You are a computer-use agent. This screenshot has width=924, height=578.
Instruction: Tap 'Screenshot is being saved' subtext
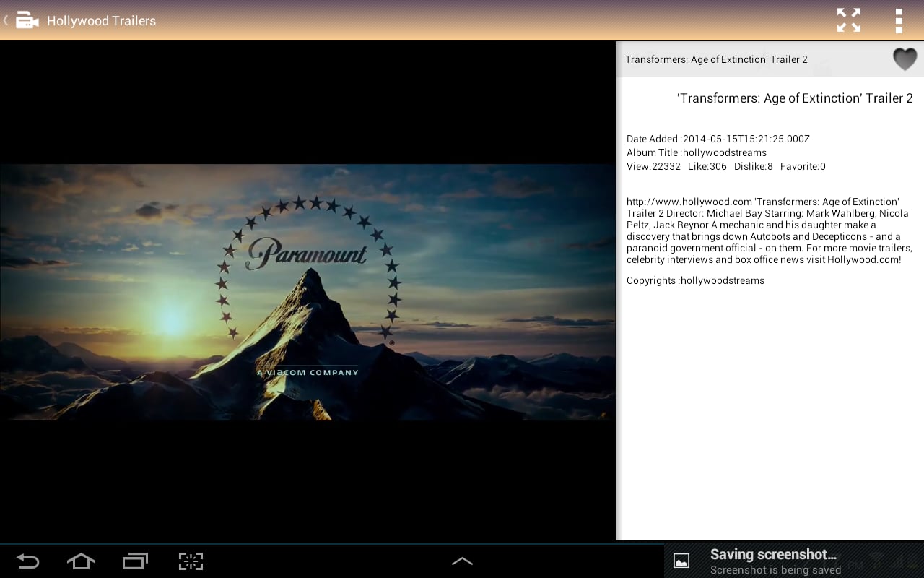775,570
